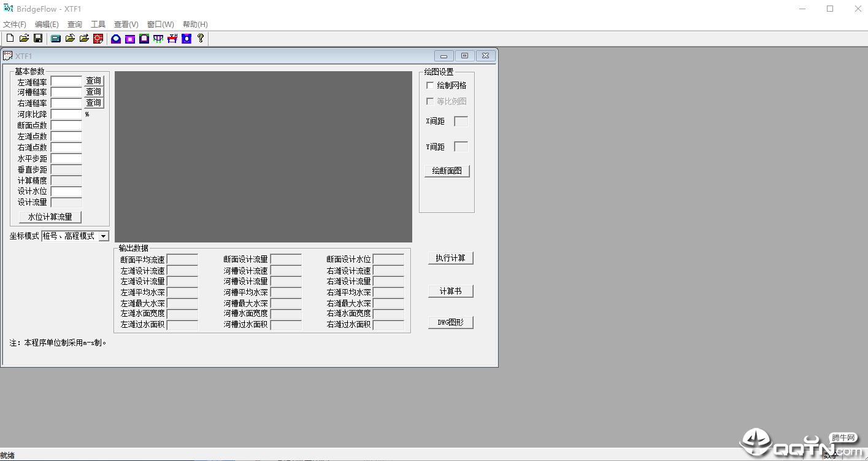The height and width of the screenshot is (461, 868).
Task: Click the 绘断面图 button
Action: point(447,171)
